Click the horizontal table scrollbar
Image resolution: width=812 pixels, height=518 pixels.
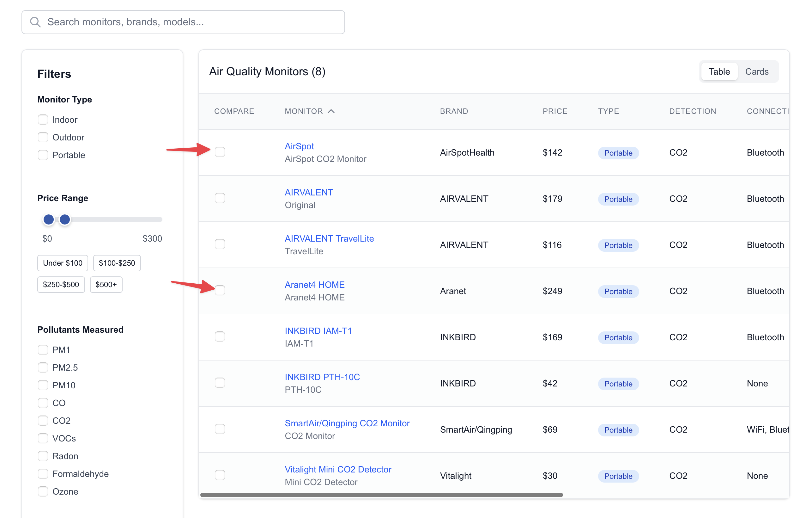(x=381, y=495)
